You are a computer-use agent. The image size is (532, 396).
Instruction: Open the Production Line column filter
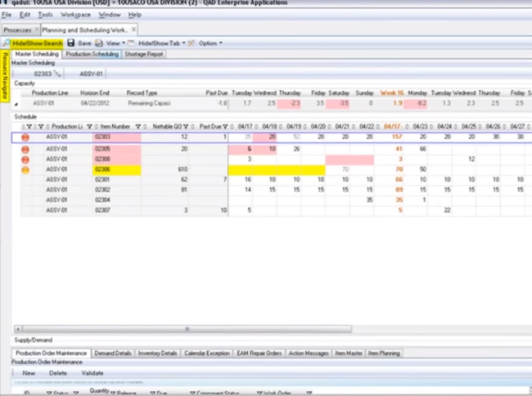(88, 127)
